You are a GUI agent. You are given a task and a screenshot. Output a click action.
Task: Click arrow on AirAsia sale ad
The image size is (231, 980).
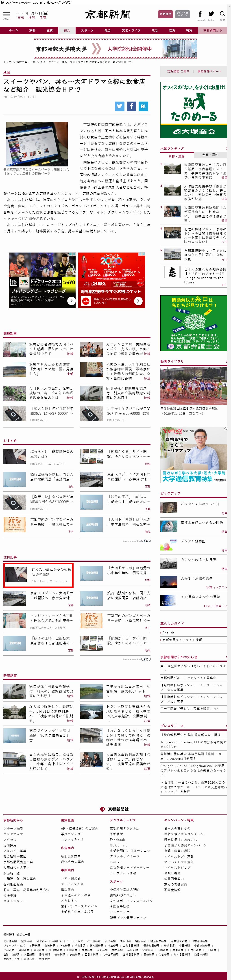click(138, 301)
